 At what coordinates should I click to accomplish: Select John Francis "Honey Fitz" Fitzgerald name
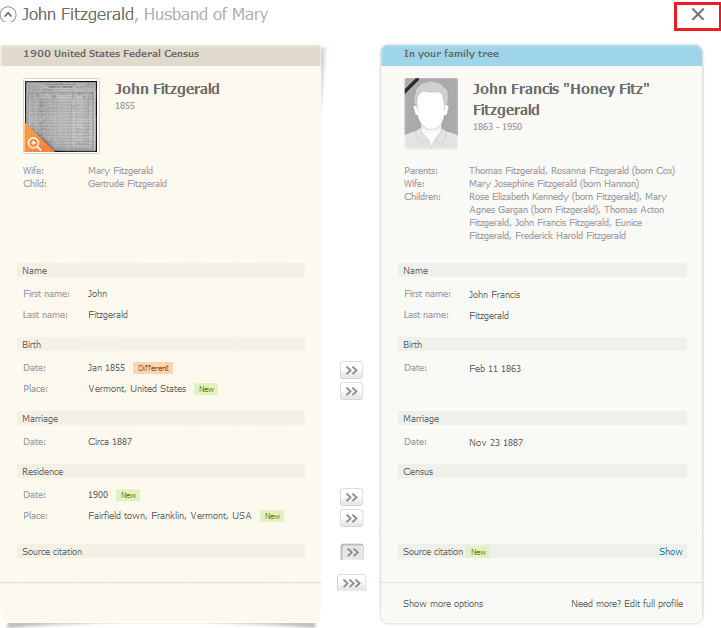tap(561, 99)
